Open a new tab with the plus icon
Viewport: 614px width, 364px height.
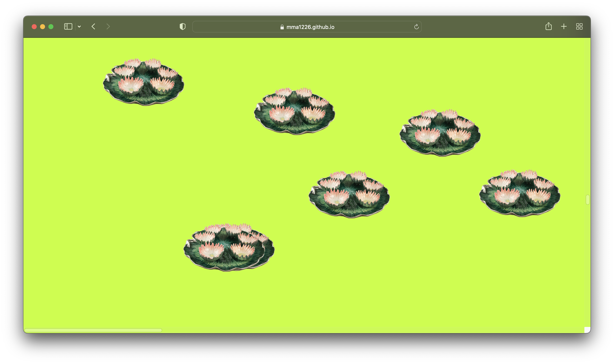click(564, 26)
